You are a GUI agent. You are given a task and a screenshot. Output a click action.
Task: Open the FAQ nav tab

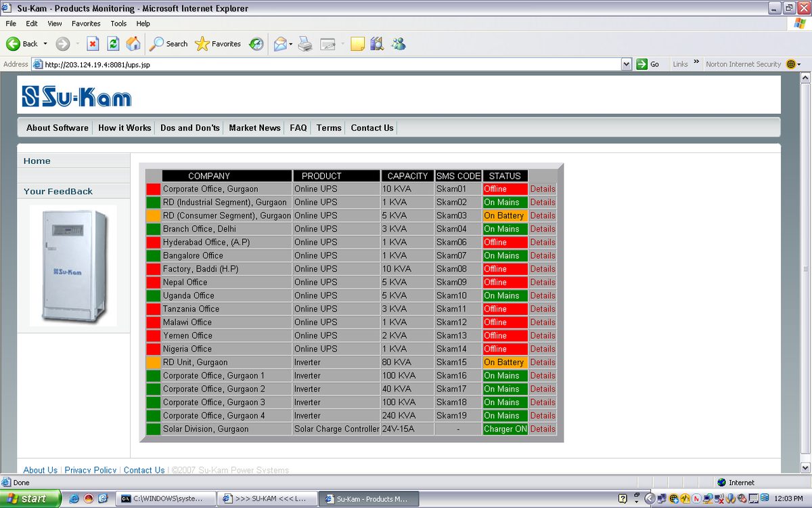298,127
